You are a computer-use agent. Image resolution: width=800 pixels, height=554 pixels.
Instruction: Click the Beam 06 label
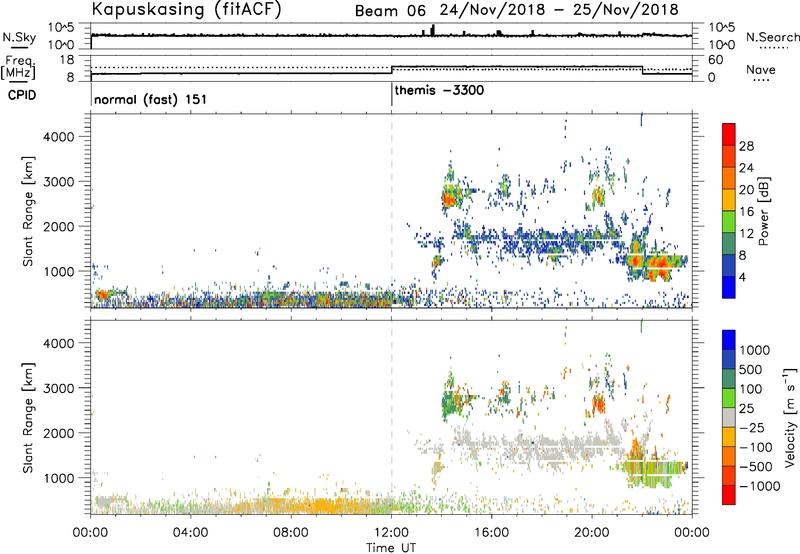pos(390,11)
